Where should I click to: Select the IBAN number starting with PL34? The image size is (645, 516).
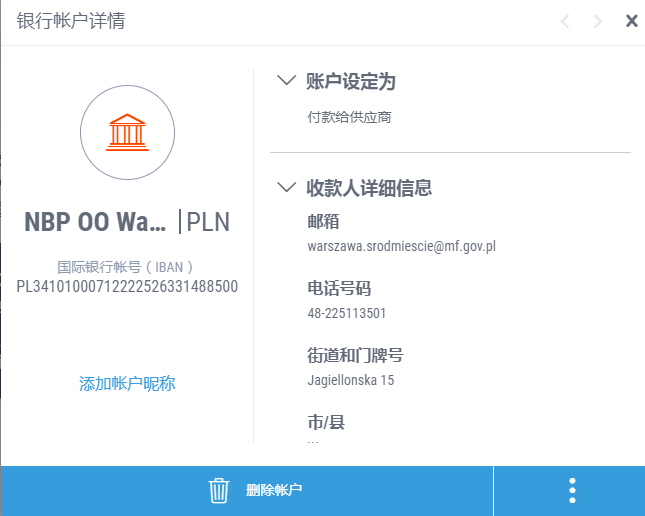[x=127, y=287]
